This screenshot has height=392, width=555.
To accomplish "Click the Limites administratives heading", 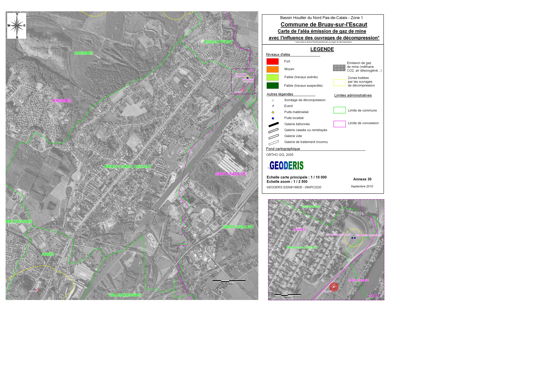I will click(x=353, y=95).
